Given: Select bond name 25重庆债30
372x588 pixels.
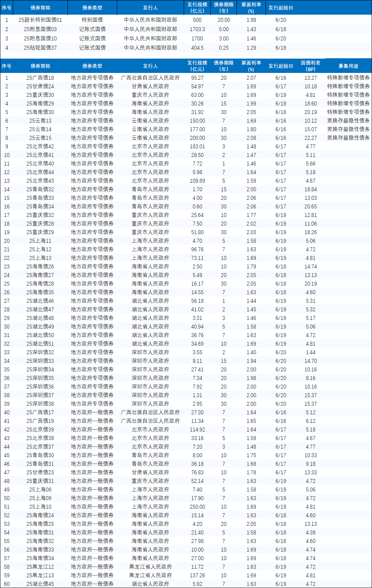Looking at the screenshot, I should [40, 95].
